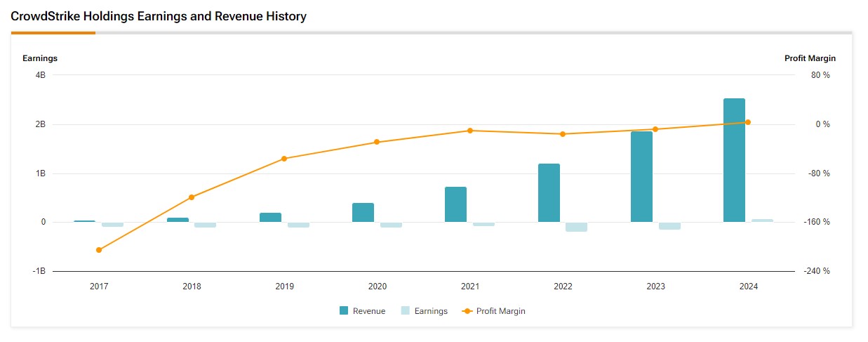Image resolution: width=868 pixels, height=342 pixels.
Task: Click the '2020' x-axis label
Action: (x=377, y=287)
